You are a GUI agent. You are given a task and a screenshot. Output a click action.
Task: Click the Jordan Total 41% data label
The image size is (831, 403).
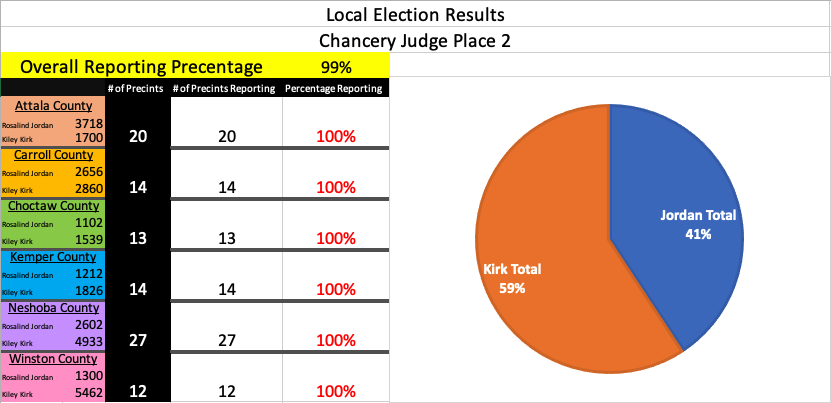coord(697,224)
